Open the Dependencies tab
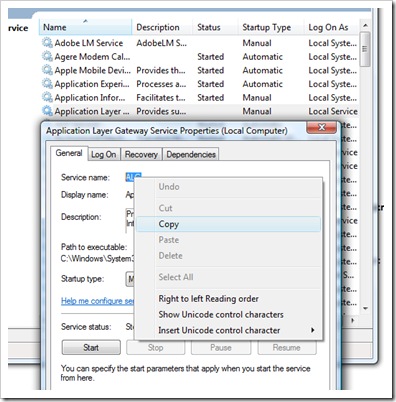396x402 pixels. click(x=191, y=155)
